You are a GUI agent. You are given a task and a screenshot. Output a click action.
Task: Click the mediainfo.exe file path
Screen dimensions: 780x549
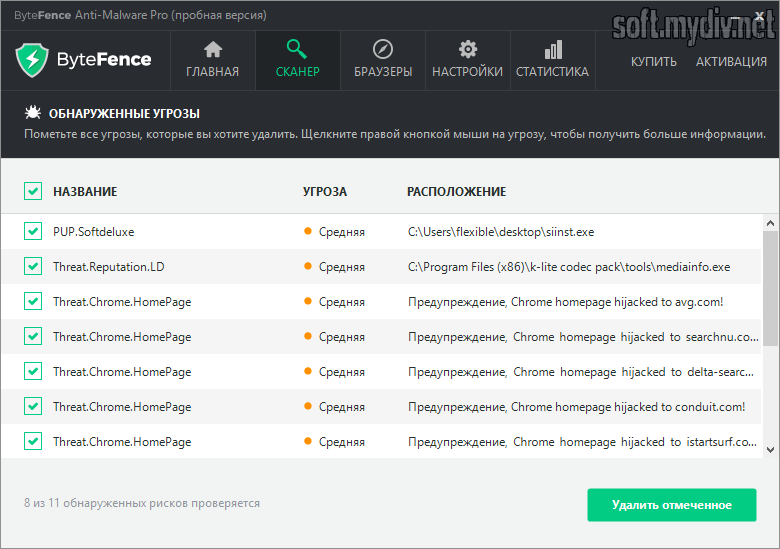[569, 267]
